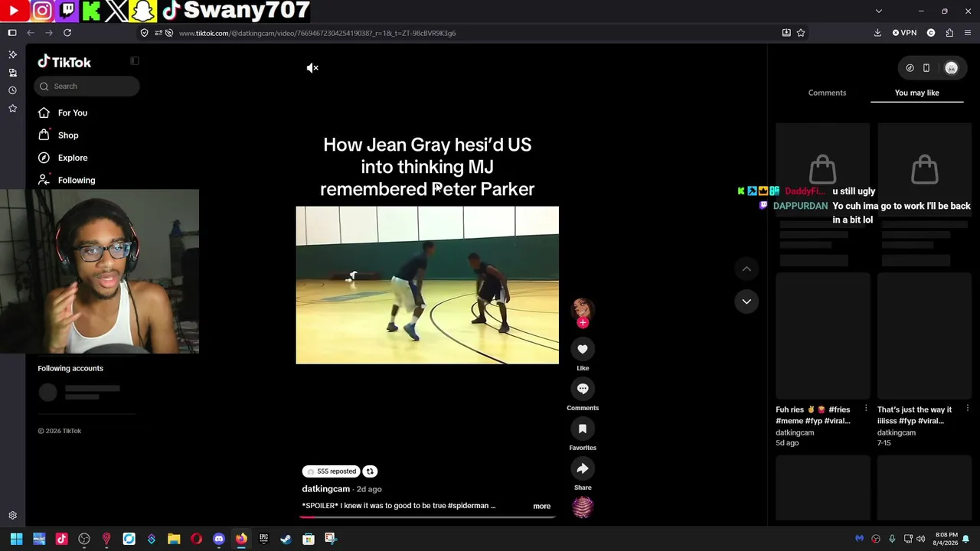Open the browser hamburger menu
The height and width of the screenshot is (551, 980).
(968, 33)
